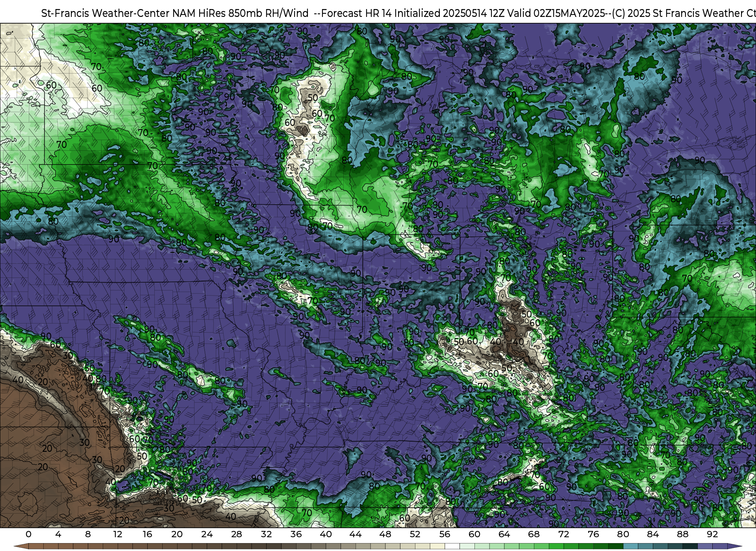Screen dimensions: 756x551
Task: Click the colorbar tick label 52
Action: [x=415, y=534]
